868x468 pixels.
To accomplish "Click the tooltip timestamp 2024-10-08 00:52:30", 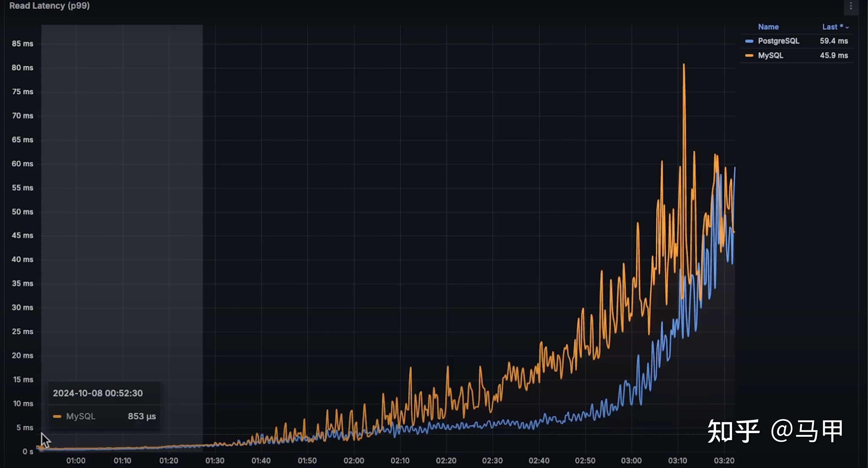I will coord(98,393).
